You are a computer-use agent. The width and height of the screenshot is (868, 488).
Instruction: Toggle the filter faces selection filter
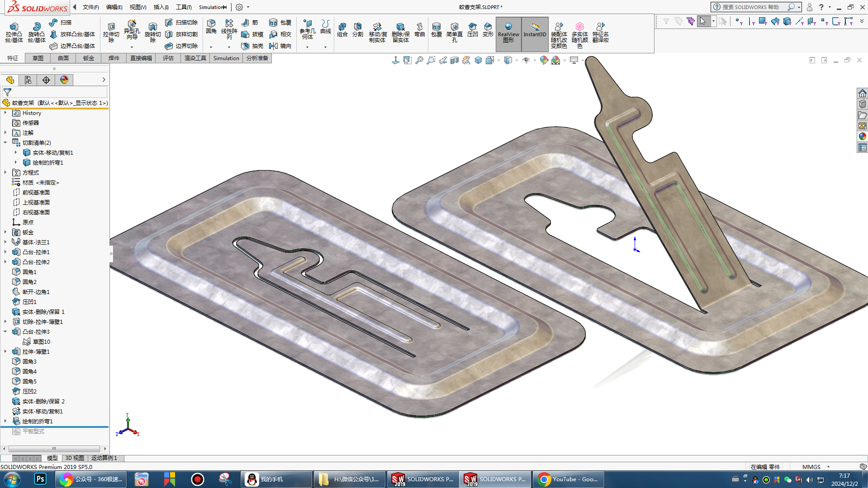(763, 21)
